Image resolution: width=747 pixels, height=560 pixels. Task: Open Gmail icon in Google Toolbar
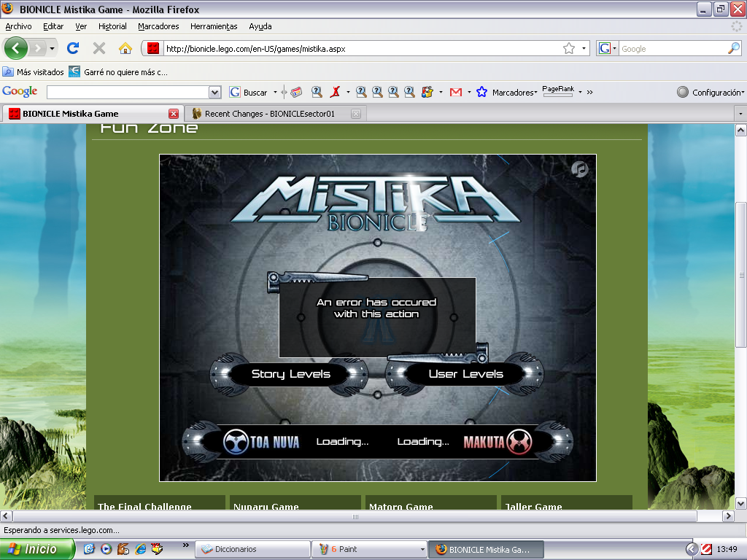(x=456, y=93)
